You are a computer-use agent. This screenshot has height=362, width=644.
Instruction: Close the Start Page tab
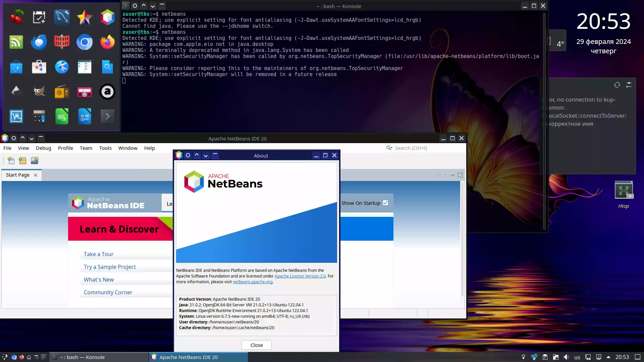click(36, 175)
